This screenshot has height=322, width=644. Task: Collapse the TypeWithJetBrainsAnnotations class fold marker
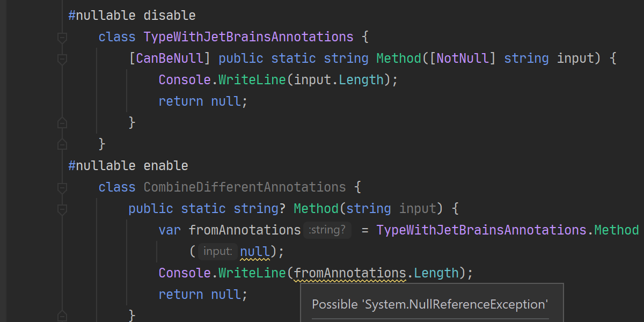point(62,38)
